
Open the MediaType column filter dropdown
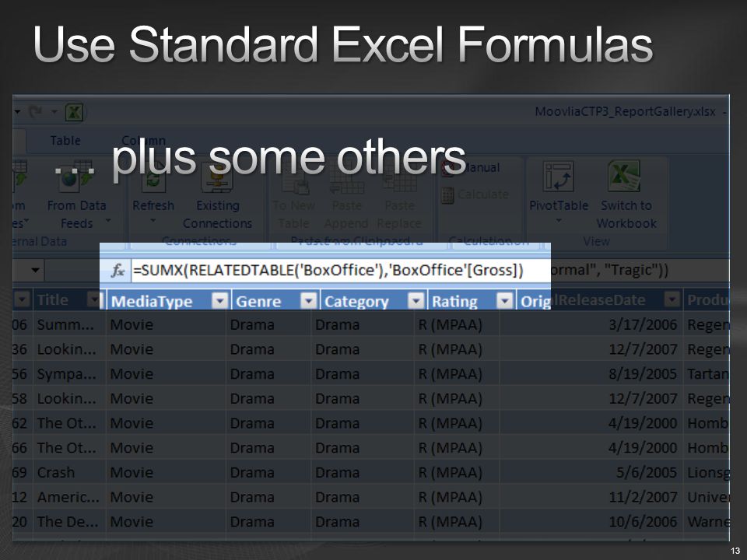point(220,301)
